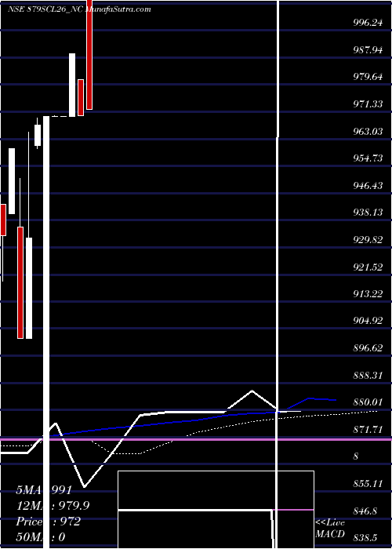This screenshot has width=392, height=549.
Task: Click the 12MA 979.9 indicator readout
Action: click(x=53, y=506)
